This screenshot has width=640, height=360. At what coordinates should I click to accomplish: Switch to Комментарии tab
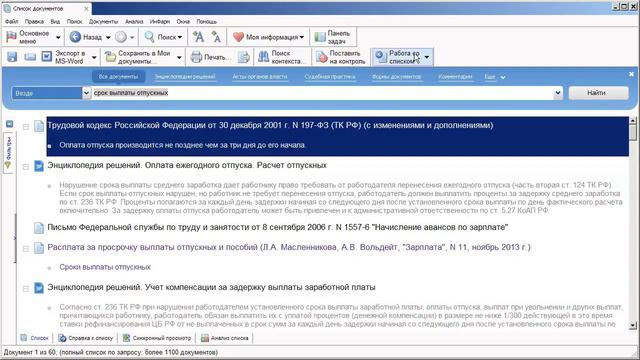coord(455,76)
